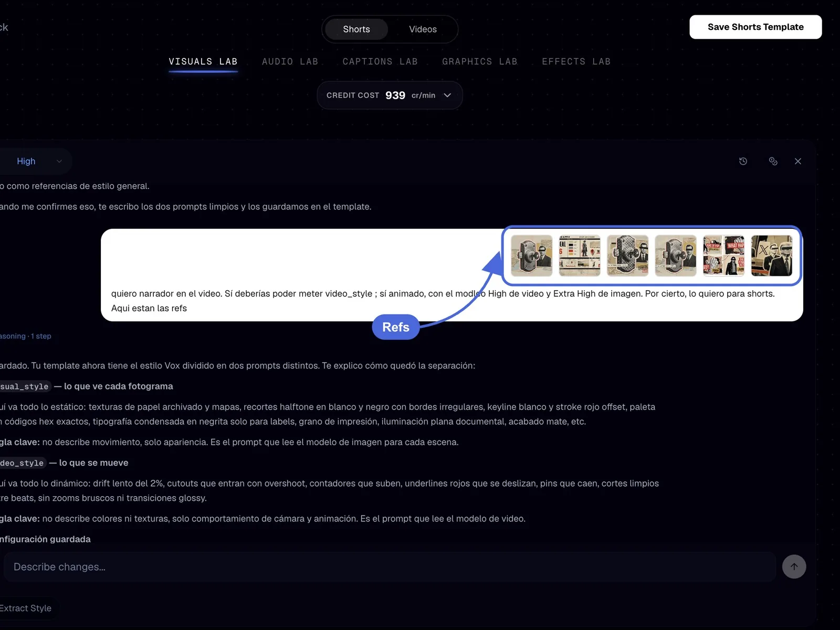Screen dimensions: 840x630
Task: Open the Captions Lab tab
Action: point(380,61)
